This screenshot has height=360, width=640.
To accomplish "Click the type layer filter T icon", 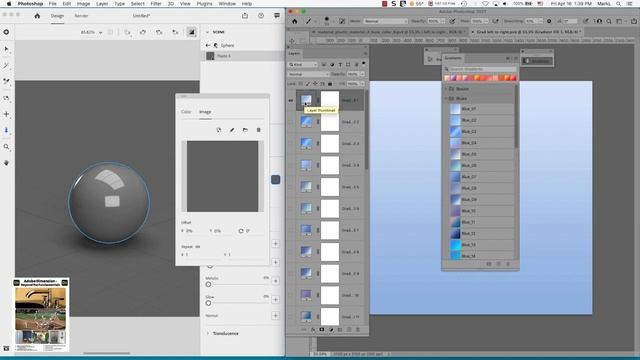I will (x=340, y=64).
